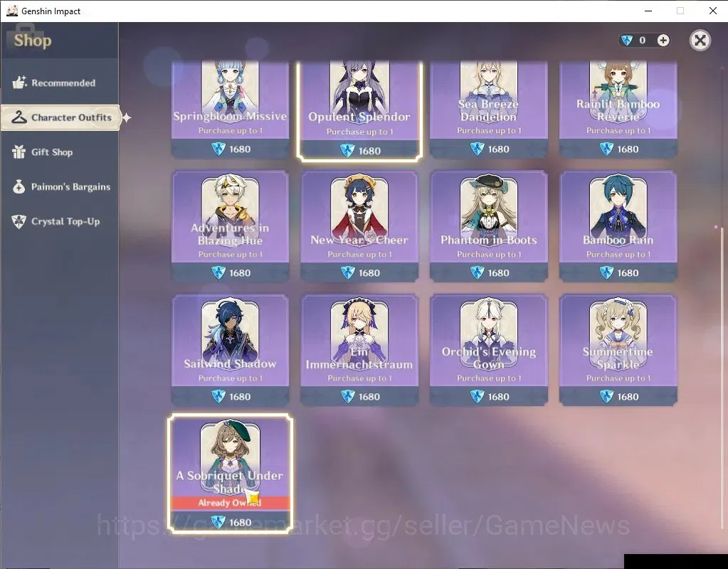
Task: Close the shop with the X button
Action: coord(700,41)
